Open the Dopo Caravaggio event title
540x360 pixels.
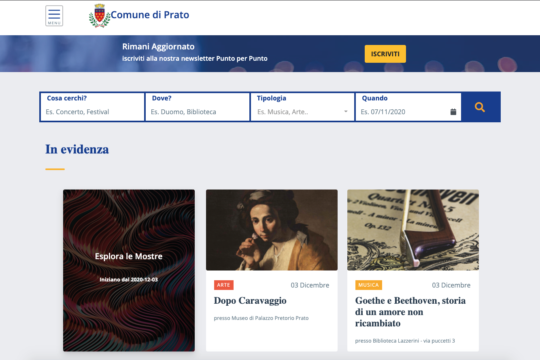(250, 301)
